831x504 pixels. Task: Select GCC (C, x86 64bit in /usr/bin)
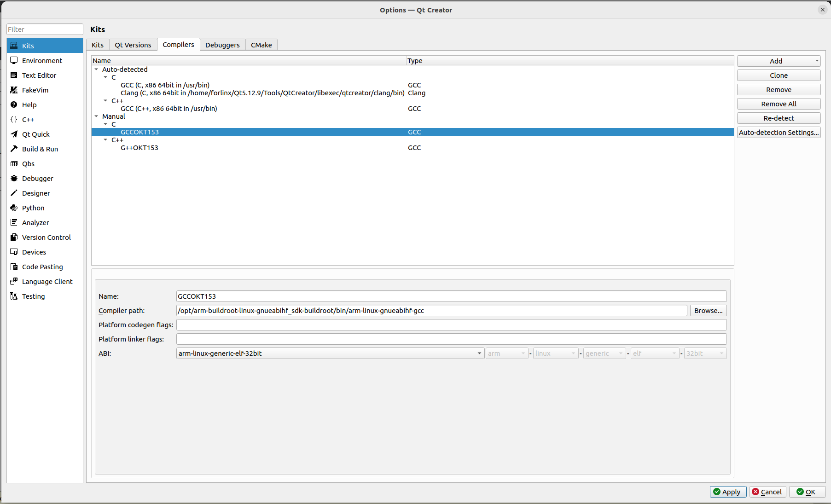pos(413,85)
